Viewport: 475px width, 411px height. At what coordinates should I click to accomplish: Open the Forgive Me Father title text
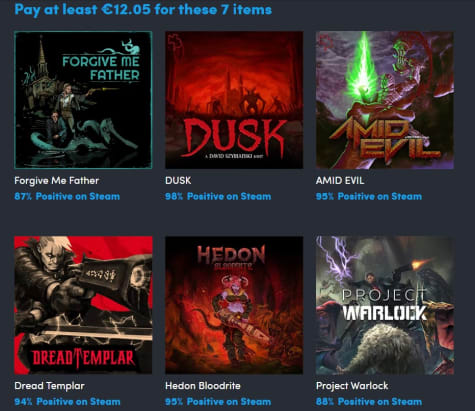(57, 181)
